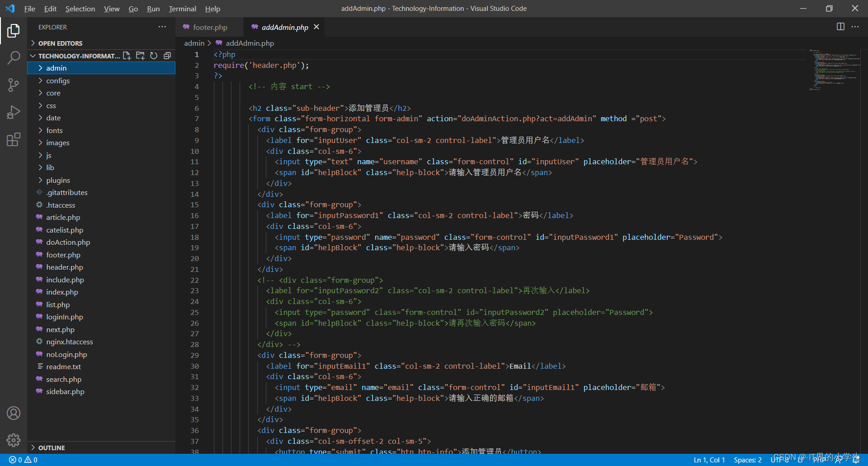Open the Edit menu
868x466 pixels.
(x=50, y=9)
